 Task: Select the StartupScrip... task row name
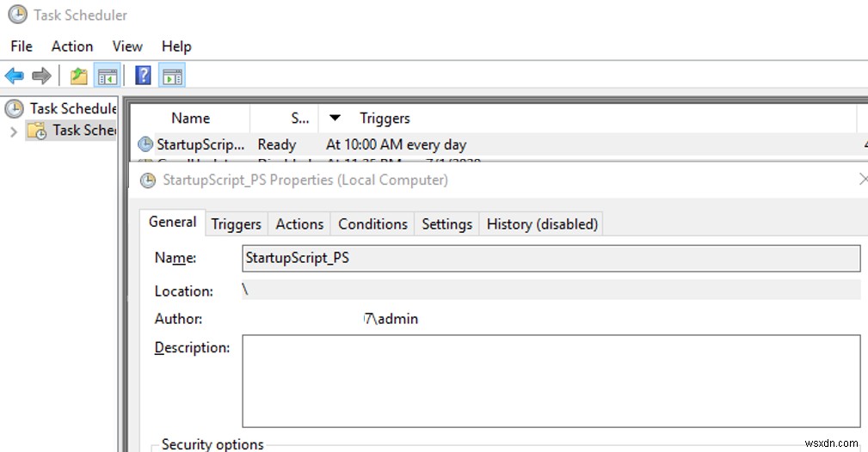[200, 145]
